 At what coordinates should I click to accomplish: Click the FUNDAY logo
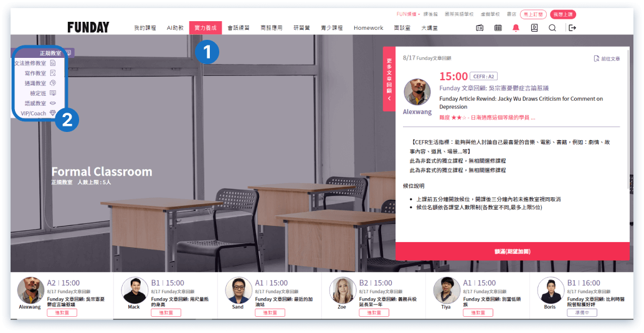tap(88, 27)
